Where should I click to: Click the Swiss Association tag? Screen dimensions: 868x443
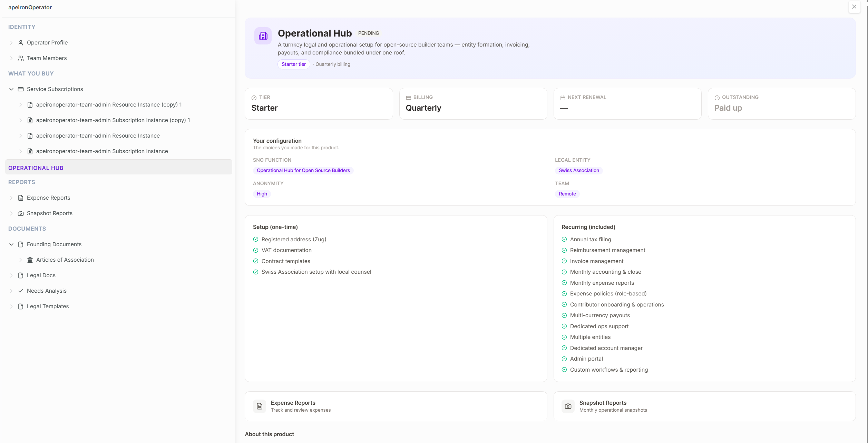pyautogui.click(x=579, y=171)
